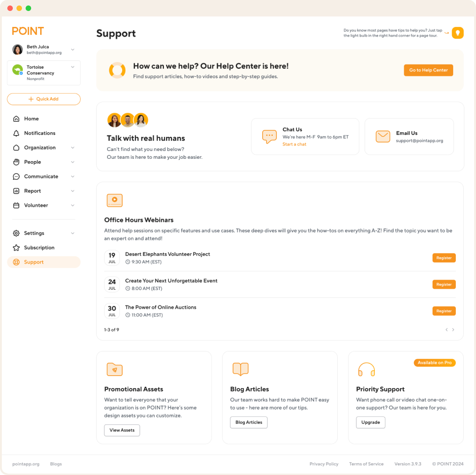Click the light bulb page tour icon
Viewport: 476px width, 475px height.
457,33
